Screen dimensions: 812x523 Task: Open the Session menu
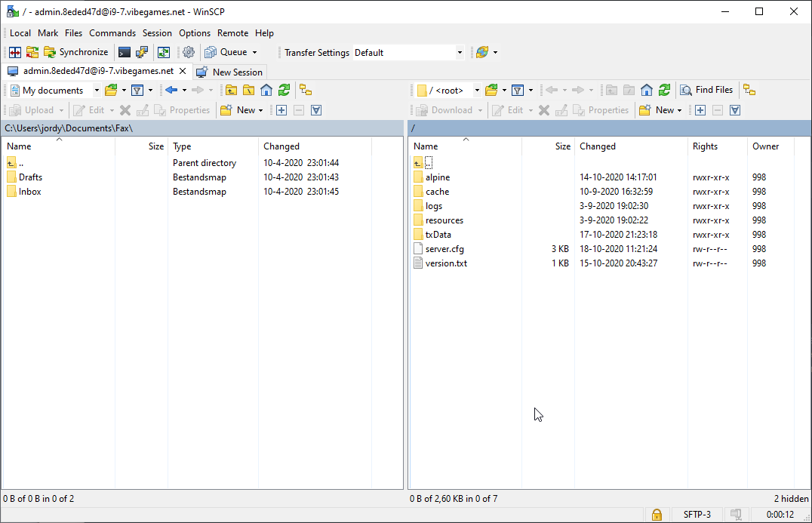pyautogui.click(x=157, y=33)
